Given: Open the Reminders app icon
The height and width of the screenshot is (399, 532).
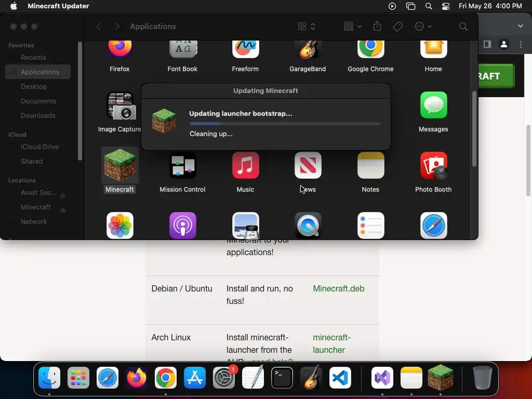Looking at the screenshot, I should point(370,225).
